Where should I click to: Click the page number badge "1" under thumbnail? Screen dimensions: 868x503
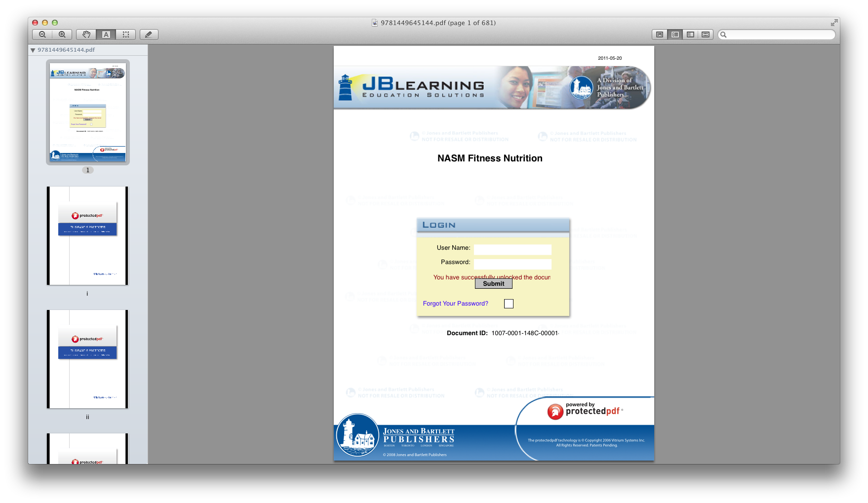pyautogui.click(x=88, y=170)
